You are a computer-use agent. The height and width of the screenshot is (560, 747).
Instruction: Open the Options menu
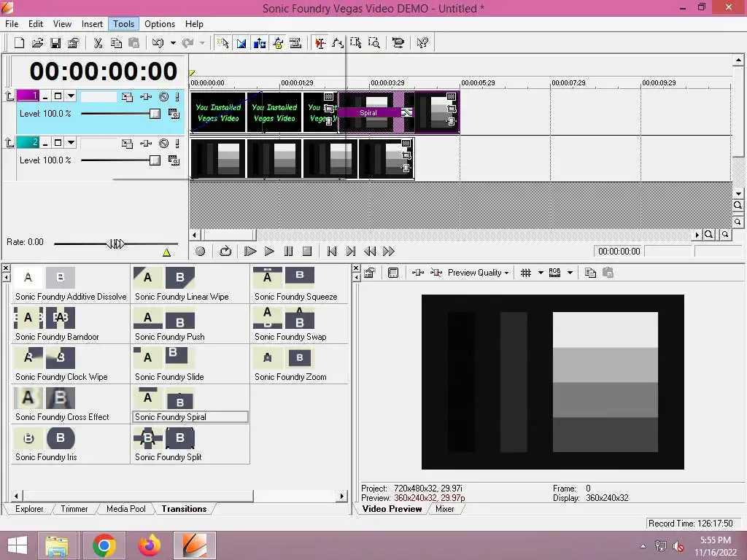click(160, 24)
